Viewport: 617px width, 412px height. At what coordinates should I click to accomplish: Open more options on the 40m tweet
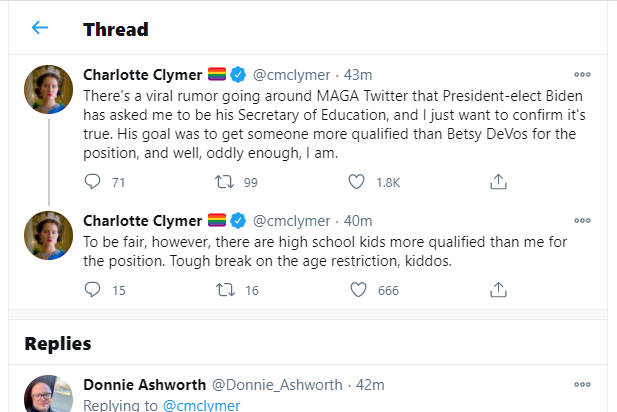coord(582,220)
